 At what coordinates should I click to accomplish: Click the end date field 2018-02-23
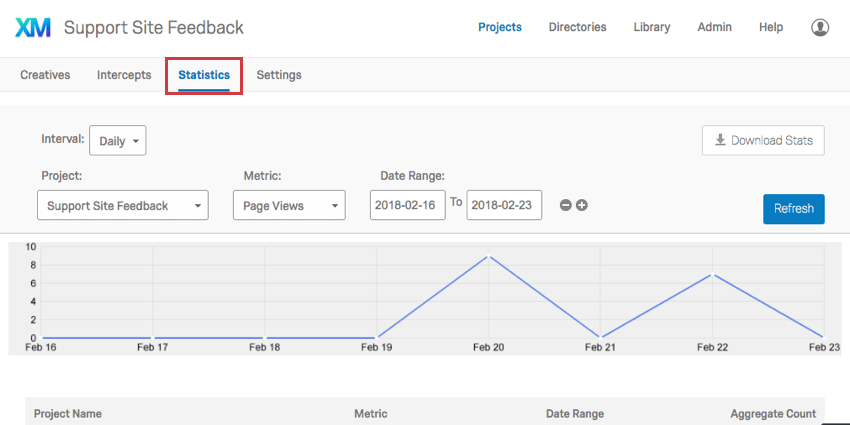504,206
